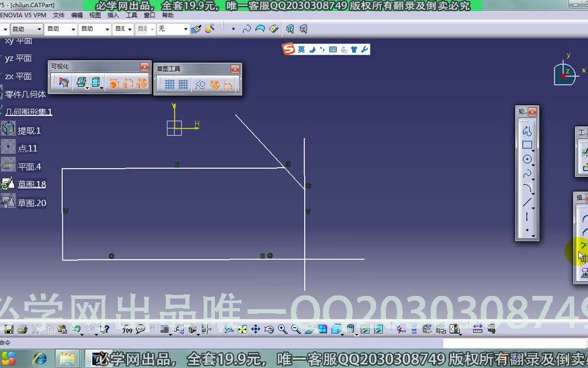Image resolution: width=588 pixels, height=368 pixels.
Task: Select the Circle sketch tool
Action: (x=527, y=159)
